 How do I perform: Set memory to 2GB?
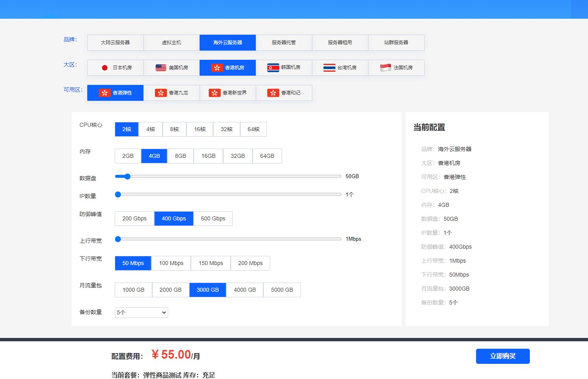(x=128, y=156)
